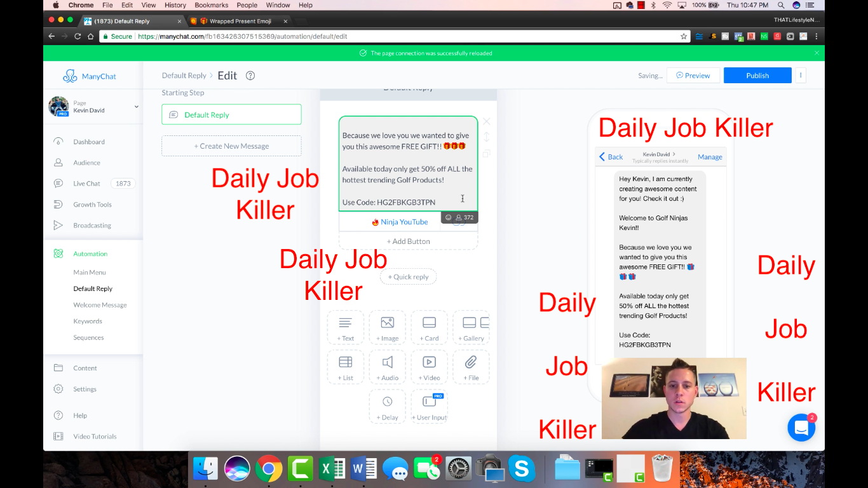868x488 pixels.
Task: Open ManyChat Settings
Action: (x=85, y=389)
